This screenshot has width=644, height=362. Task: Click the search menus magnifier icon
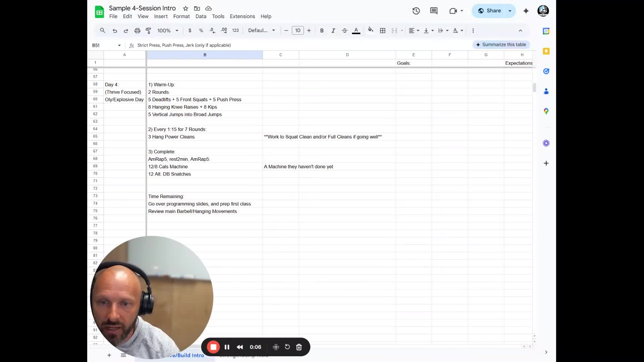point(103,31)
